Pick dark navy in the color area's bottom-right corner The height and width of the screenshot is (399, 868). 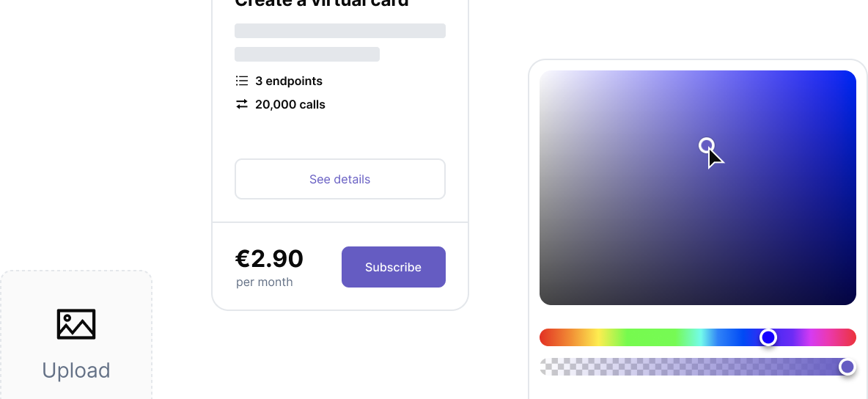(x=852, y=300)
